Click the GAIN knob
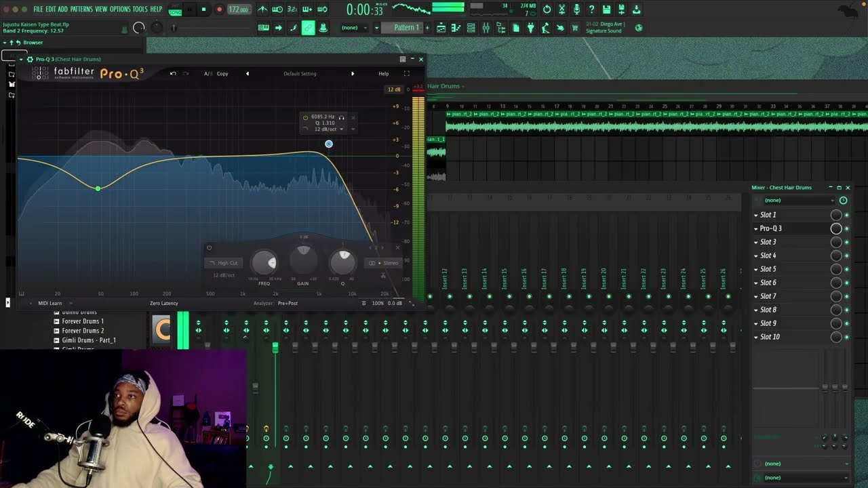This screenshot has height=488, width=868. 303,260
